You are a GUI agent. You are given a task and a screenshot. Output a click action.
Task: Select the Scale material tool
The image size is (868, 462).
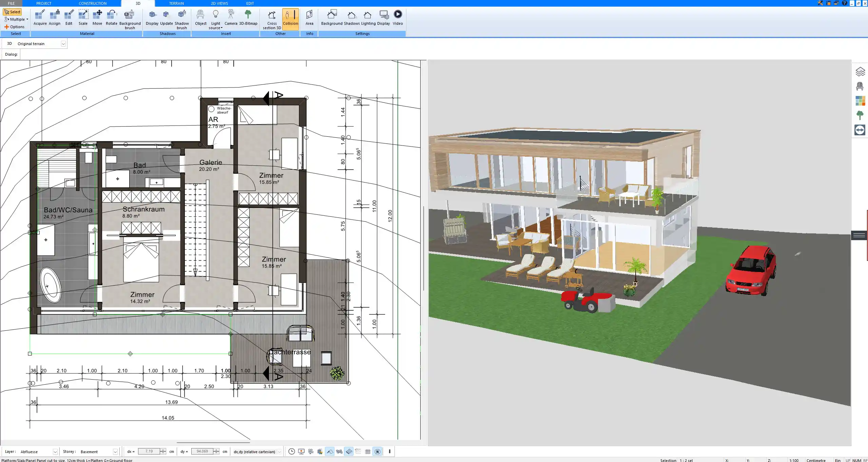click(83, 18)
